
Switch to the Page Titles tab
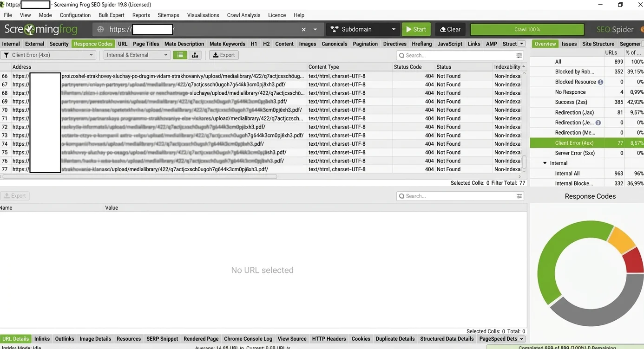coord(146,44)
